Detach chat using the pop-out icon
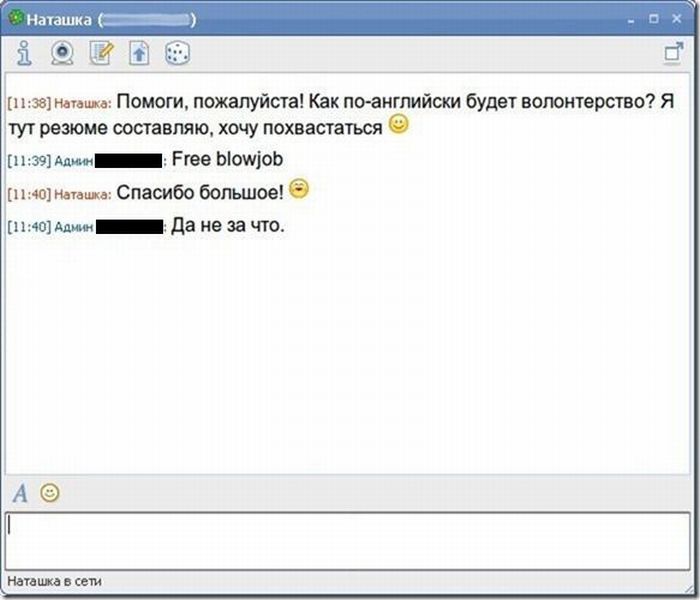This screenshot has height=600, width=700. 673,54
